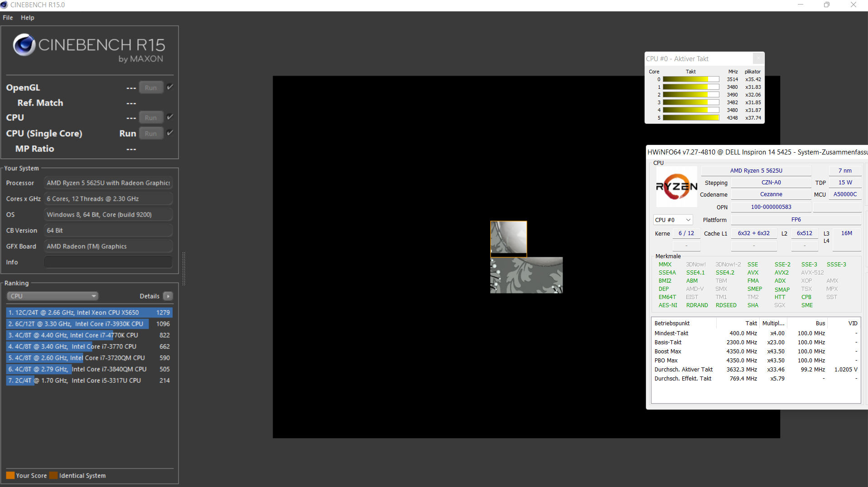Image resolution: width=868 pixels, height=487 pixels.
Task: Click the Cinebench sphere logo icon
Action: (24, 45)
